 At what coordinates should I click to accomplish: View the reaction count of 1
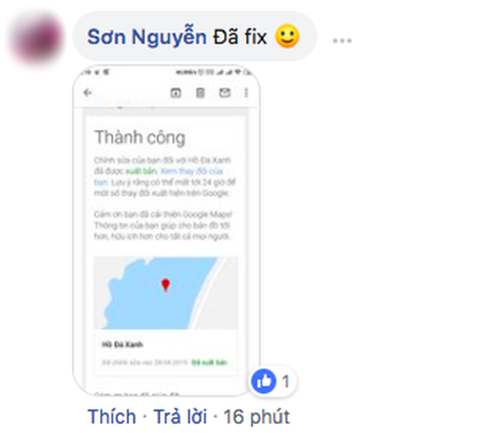tap(286, 381)
